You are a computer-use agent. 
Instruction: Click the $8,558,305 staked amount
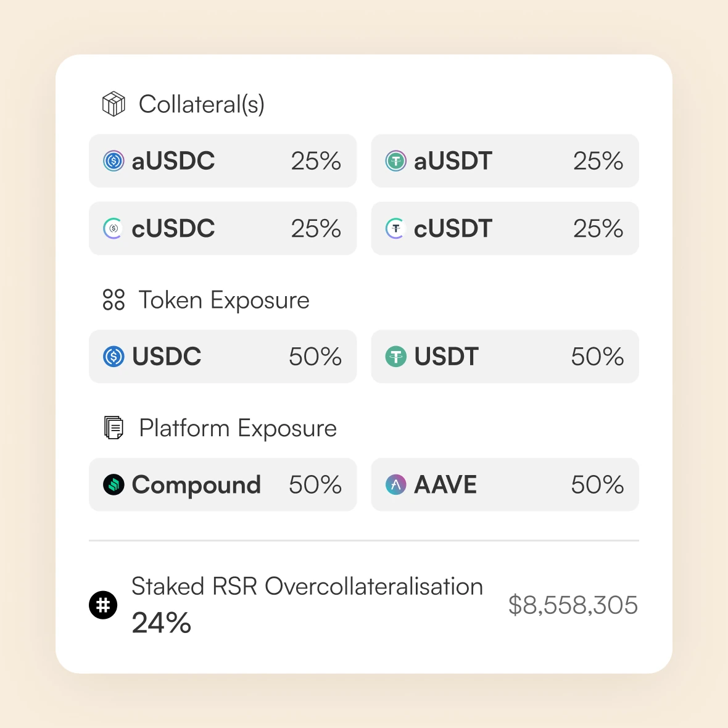click(x=573, y=605)
